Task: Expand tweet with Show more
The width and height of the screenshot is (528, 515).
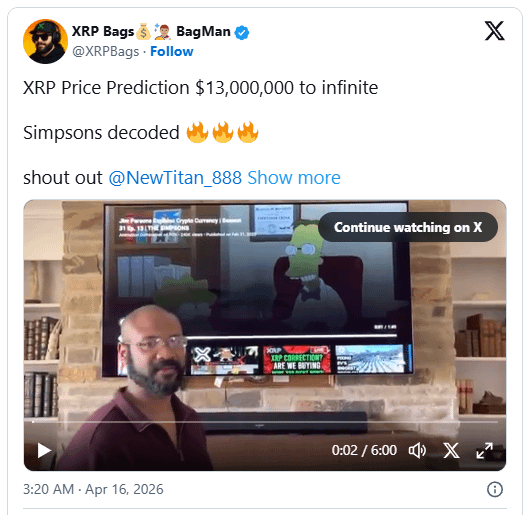Action: 294,178
